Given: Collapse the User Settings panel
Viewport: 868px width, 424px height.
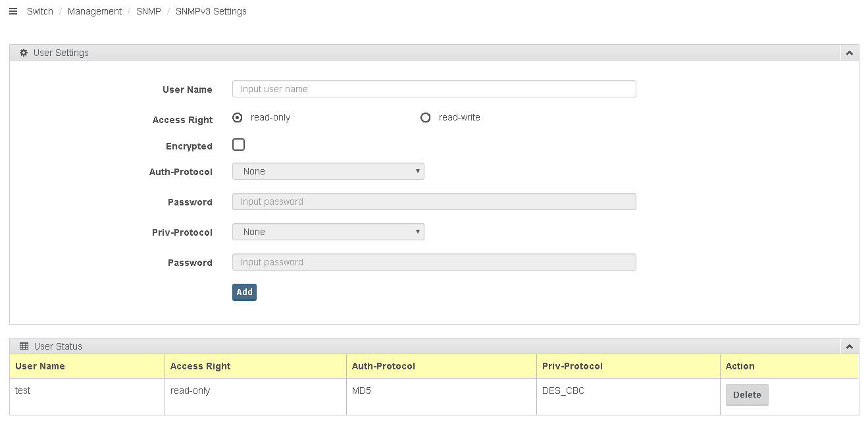Looking at the screenshot, I should point(850,53).
